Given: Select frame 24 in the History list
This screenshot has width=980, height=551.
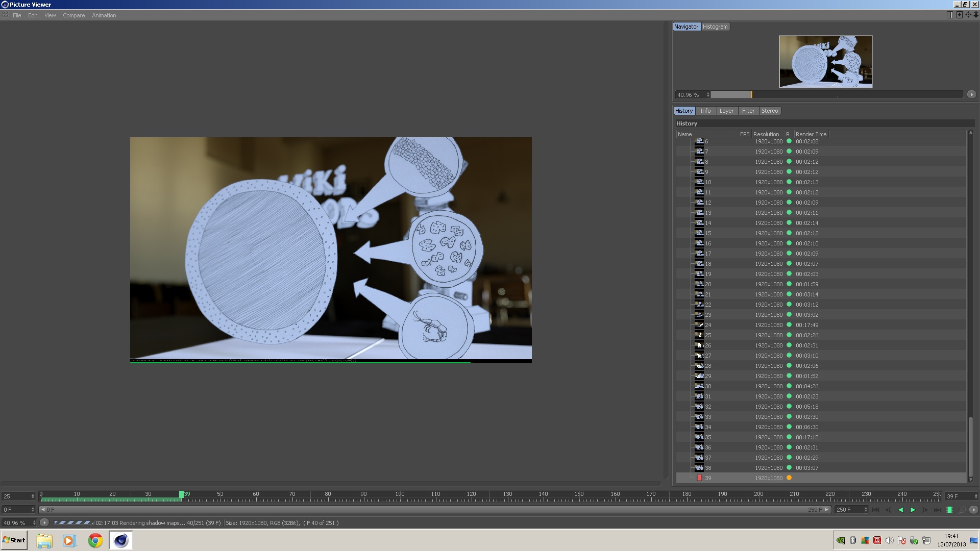Looking at the screenshot, I should [x=708, y=325].
